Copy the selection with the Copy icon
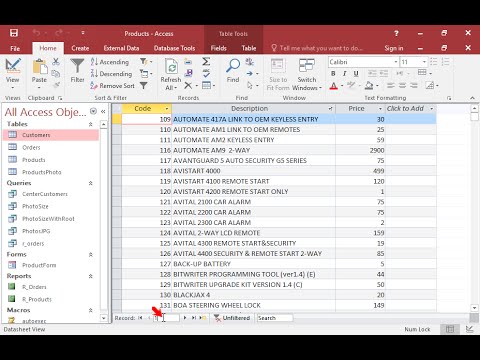 tap(56, 74)
